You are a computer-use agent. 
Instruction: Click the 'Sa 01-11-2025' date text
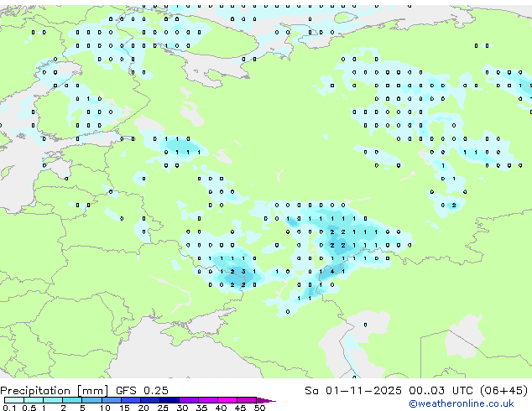pos(353,391)
